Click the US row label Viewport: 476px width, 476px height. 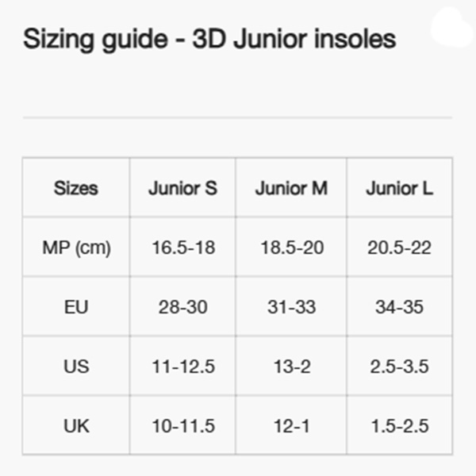[x=76, y=367]
